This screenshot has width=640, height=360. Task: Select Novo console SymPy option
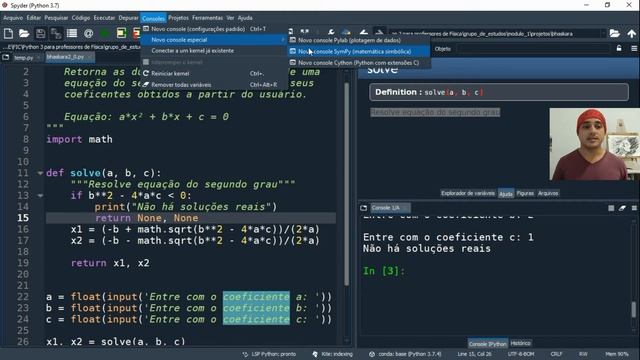[x=359, y=52]
